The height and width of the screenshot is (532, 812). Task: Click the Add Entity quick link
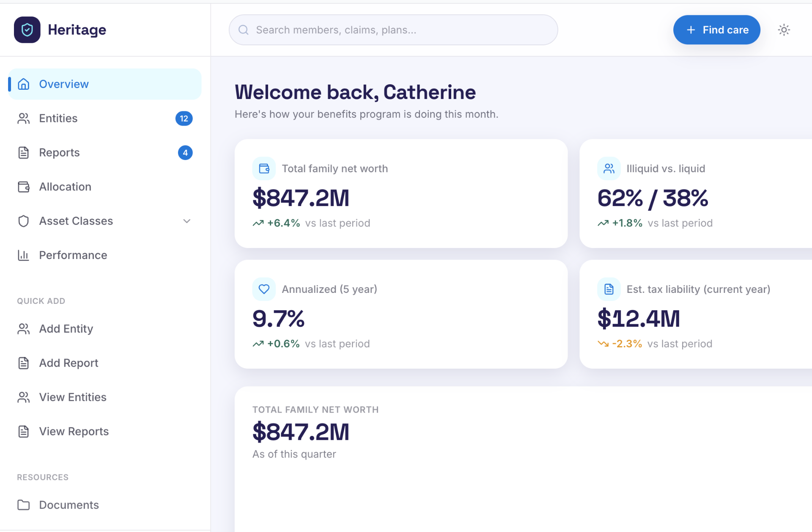tap(105, 329)
